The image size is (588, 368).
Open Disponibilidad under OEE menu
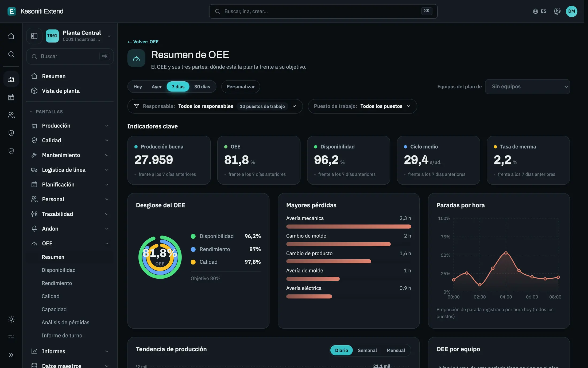(x=59, y=270)
